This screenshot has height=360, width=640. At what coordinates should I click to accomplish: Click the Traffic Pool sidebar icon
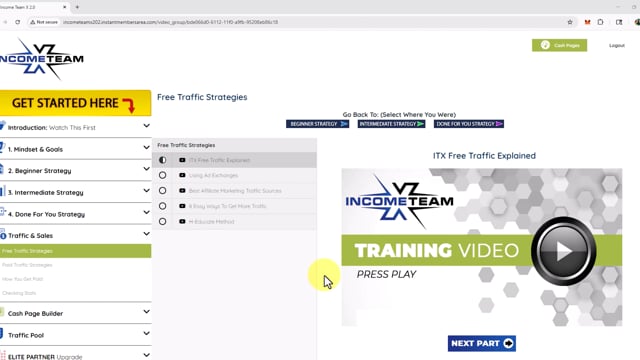tap(2, 334)
